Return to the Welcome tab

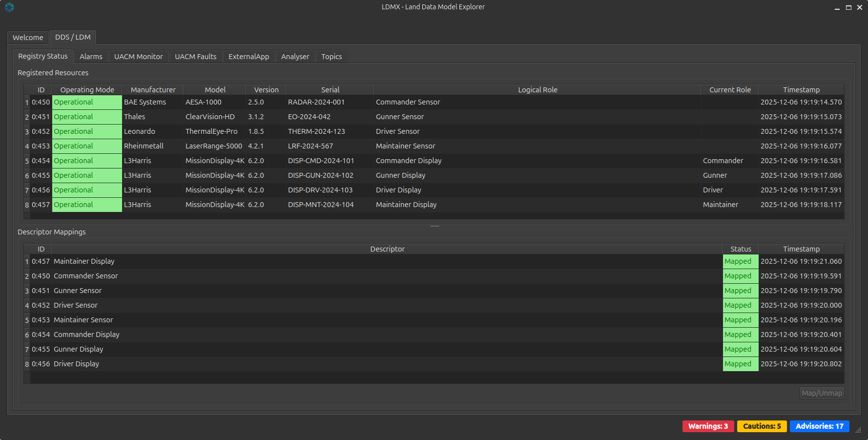pos(28,37)
